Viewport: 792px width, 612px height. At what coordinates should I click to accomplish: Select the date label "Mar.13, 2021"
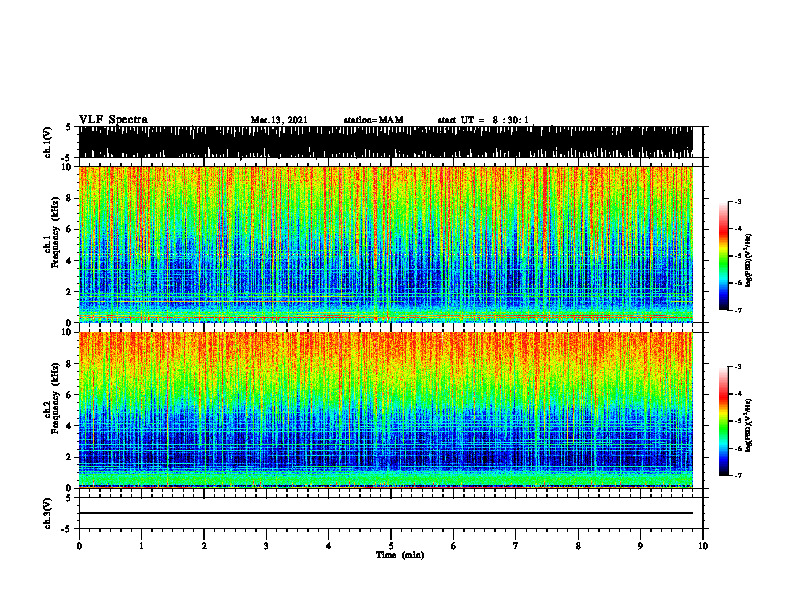279,120
